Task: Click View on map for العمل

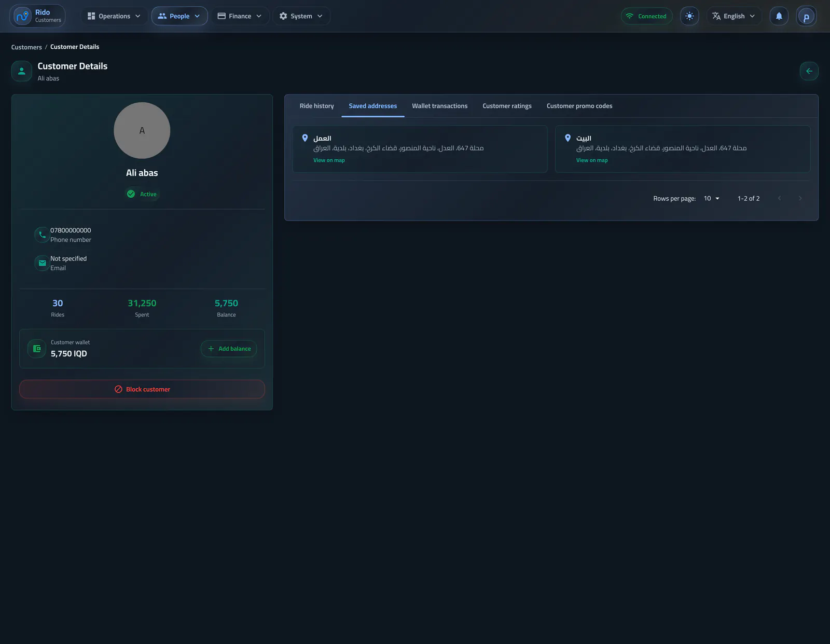Action: coord(329,160)
